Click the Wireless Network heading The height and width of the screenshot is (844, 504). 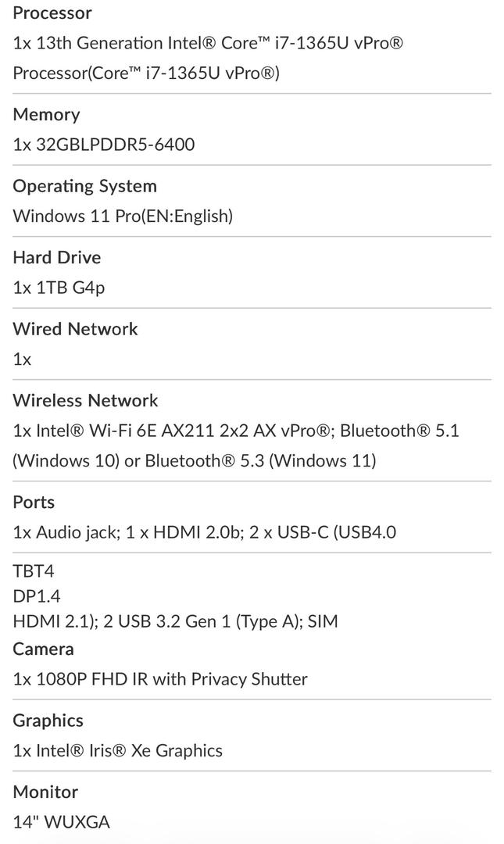(x=85, y=401)
